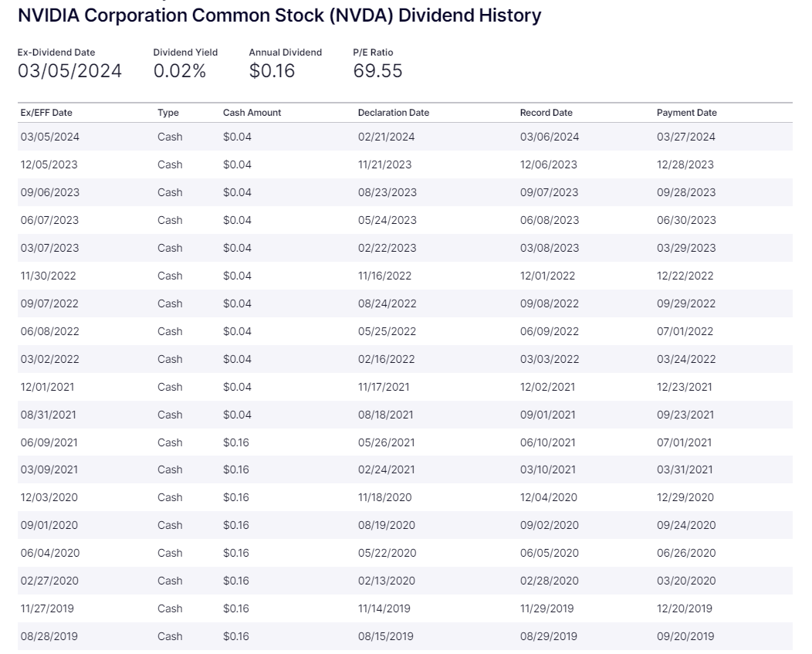Screen dimensions: 812x654
Task: Click the Type column header
Action: coord(168,113)
